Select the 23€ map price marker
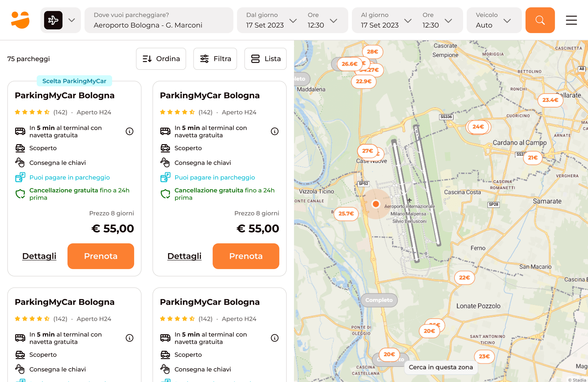The width and height of the screenshot is (588, 382). pos(484,357)
